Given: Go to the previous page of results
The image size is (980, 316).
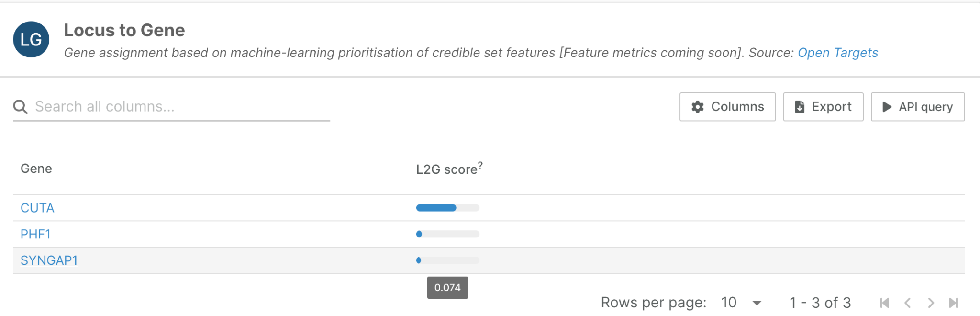Looking at the screenshot, I should (907, 303).
